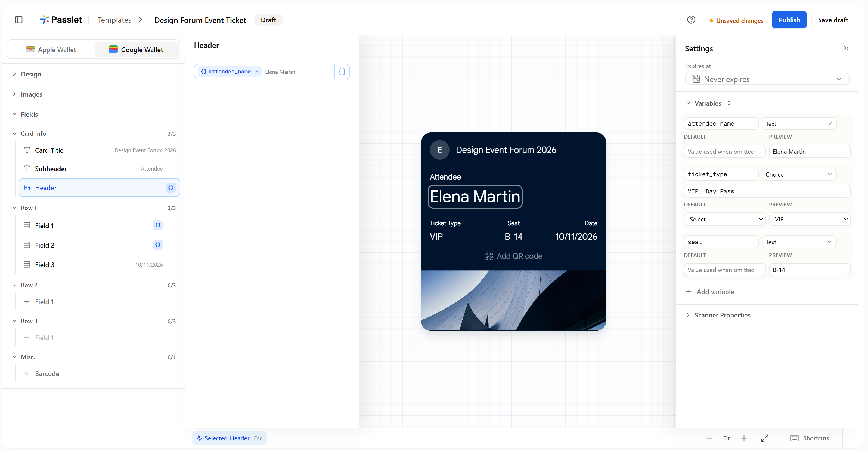Select Elena Martin header on pass preview

[475, 196]
